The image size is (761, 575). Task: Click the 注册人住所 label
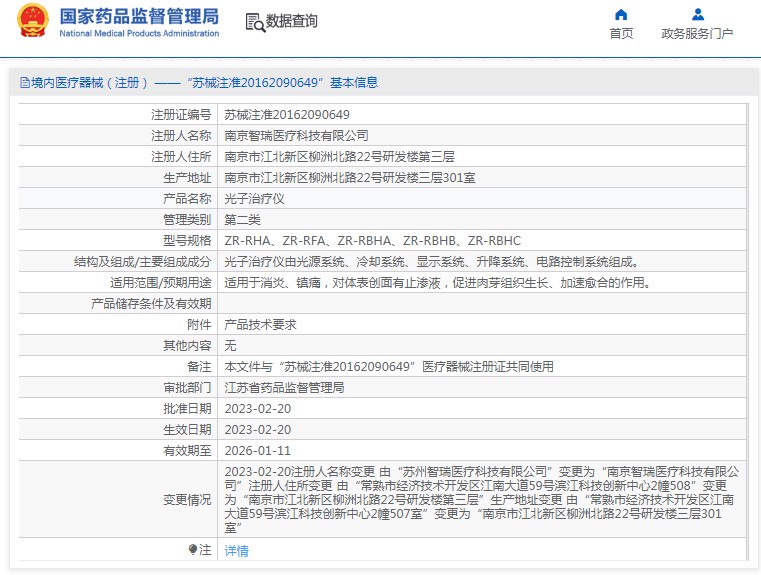pos(181,156)
